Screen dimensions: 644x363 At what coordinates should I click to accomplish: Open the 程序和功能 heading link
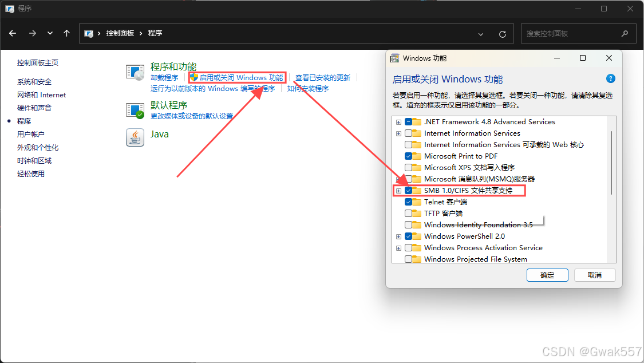coord(173,66)
